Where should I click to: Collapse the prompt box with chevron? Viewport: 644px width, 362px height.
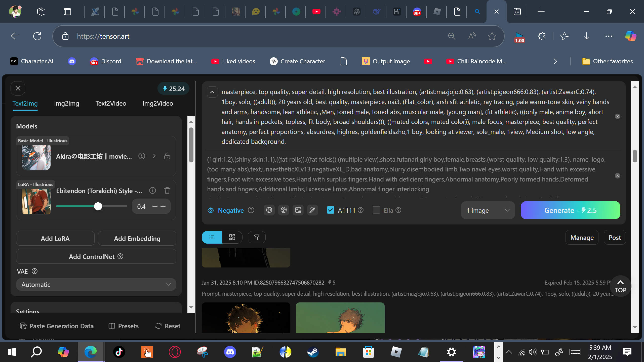[x=212, y=92]
